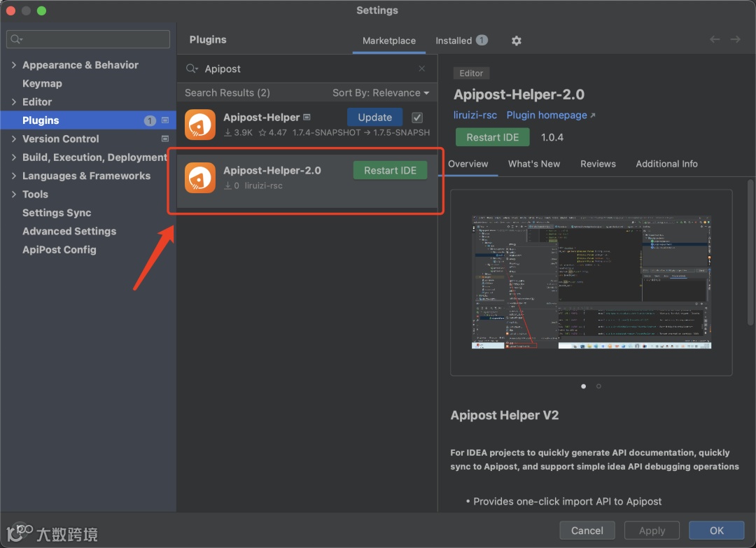Click Restart IDE in the plugin list
The width and height of the screenshot is (756, 548).
(x=390, y=170)
